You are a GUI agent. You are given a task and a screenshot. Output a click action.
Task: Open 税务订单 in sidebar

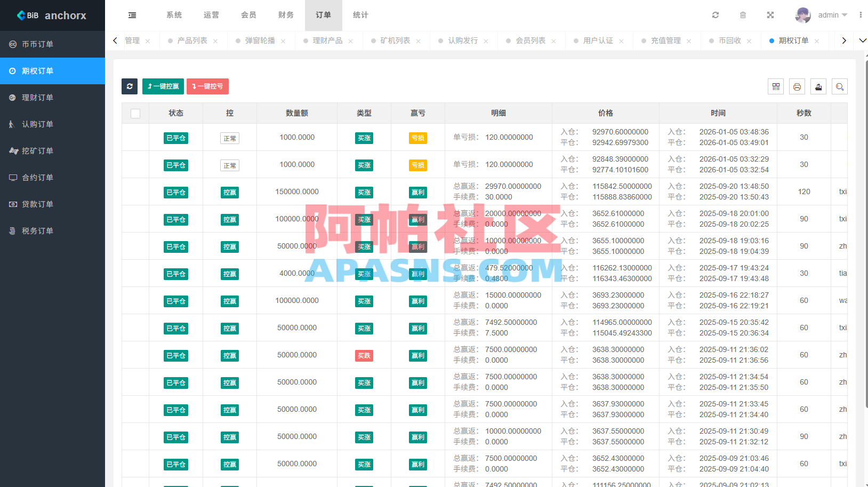point(52,231)
